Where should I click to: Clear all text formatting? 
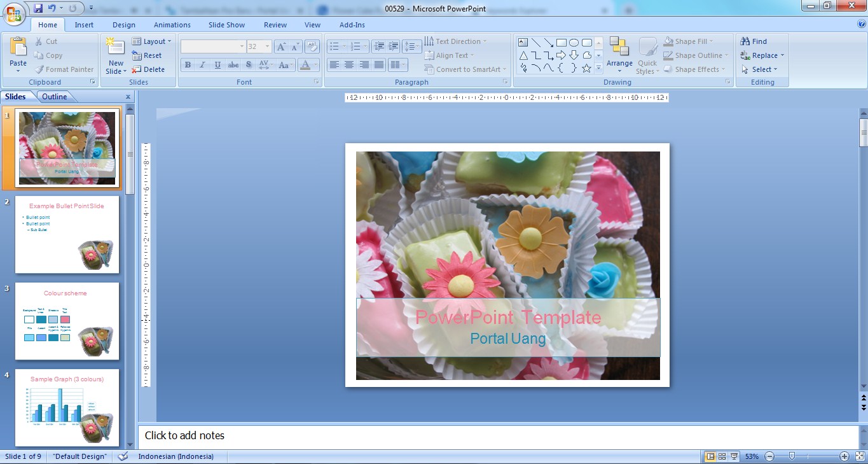coord(312,46)
